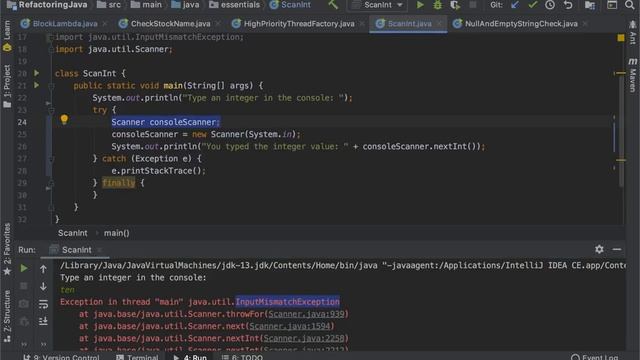Click essentials folder in navigation bar
This screenshot has height=360, width=640.
234,5
